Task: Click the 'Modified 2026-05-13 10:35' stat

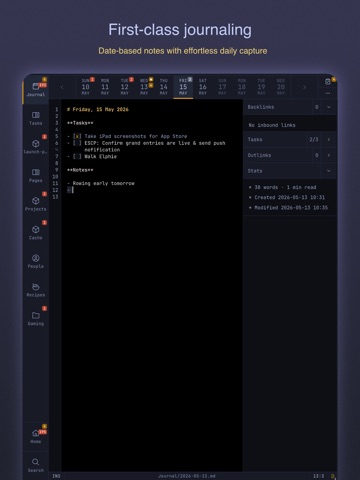Action: coord(291,208)
